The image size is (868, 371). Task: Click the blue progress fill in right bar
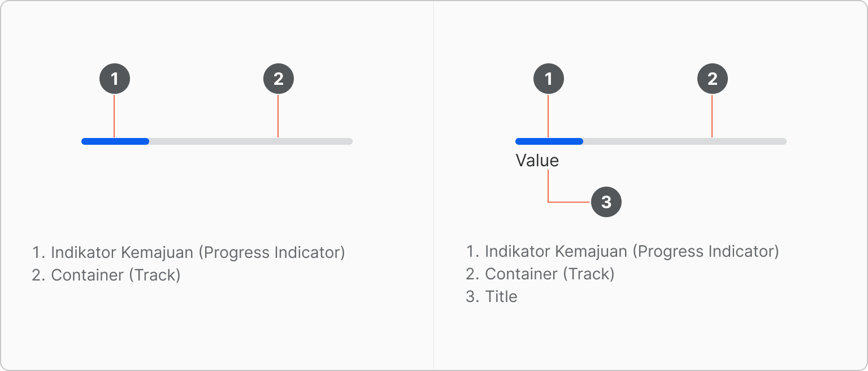point(549,141)
